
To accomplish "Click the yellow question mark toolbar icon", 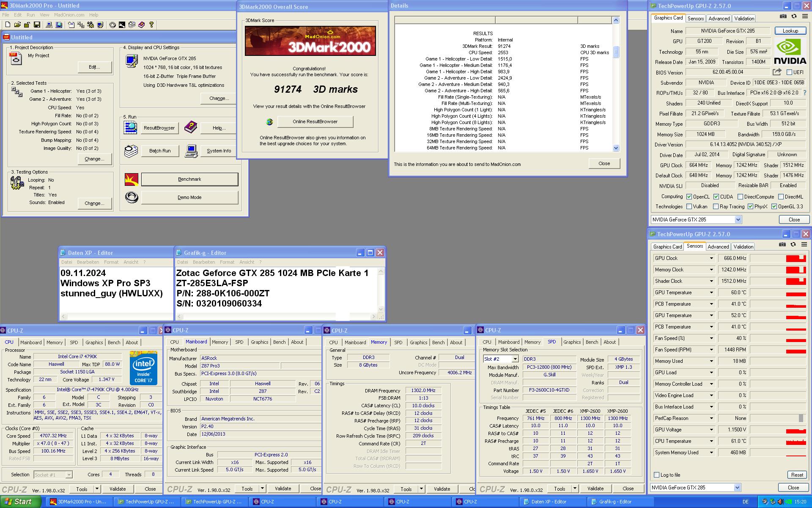I will coord(151,25).
